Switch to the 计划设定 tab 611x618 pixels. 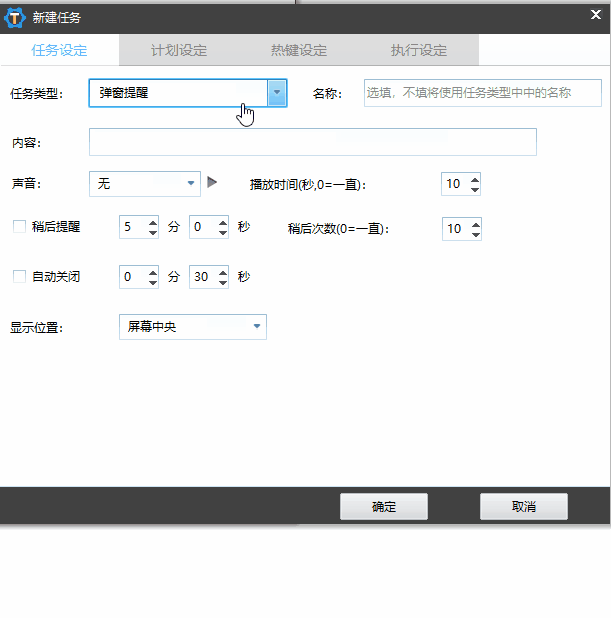click(x=179, y=50)
